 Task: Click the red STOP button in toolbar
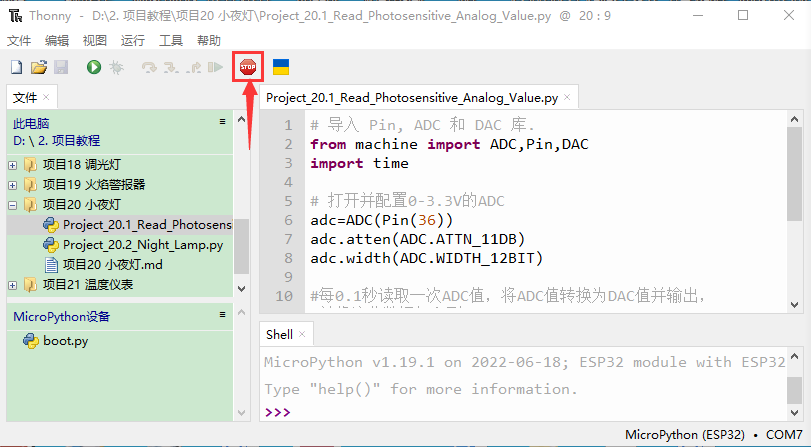point(247,67)
